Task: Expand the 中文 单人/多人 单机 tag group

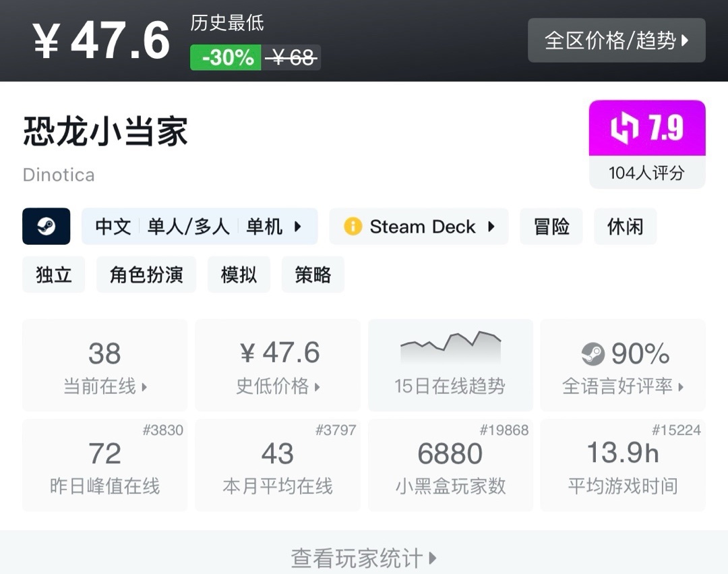Action: click(x=200, y=226)
